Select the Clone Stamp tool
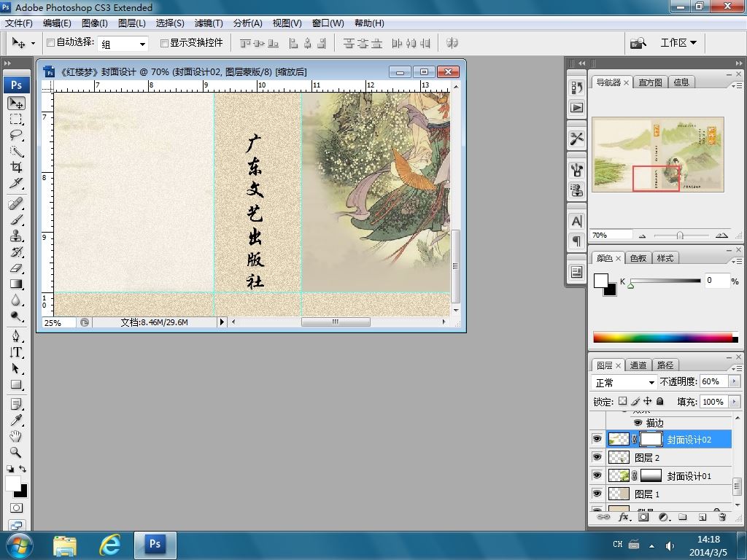 pyautogui.click(x=17, y=236)
